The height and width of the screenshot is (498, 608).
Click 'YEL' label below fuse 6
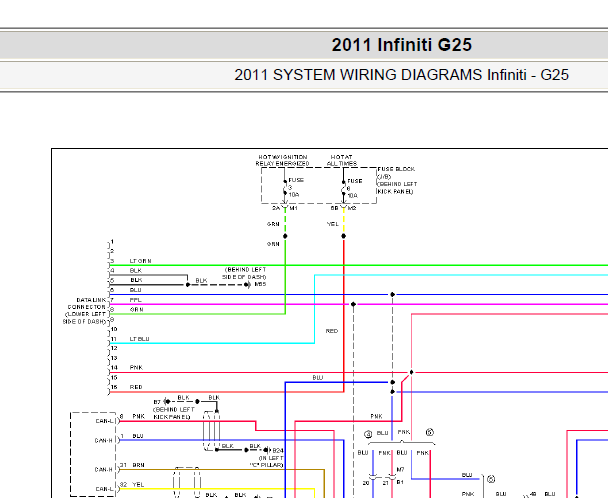click(x=333, y=224)
